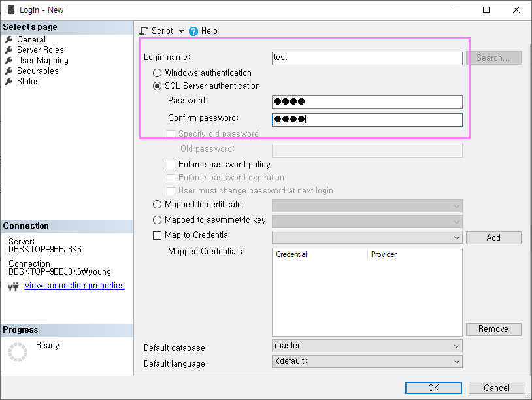Check Map to Credential box

(157, 235)
